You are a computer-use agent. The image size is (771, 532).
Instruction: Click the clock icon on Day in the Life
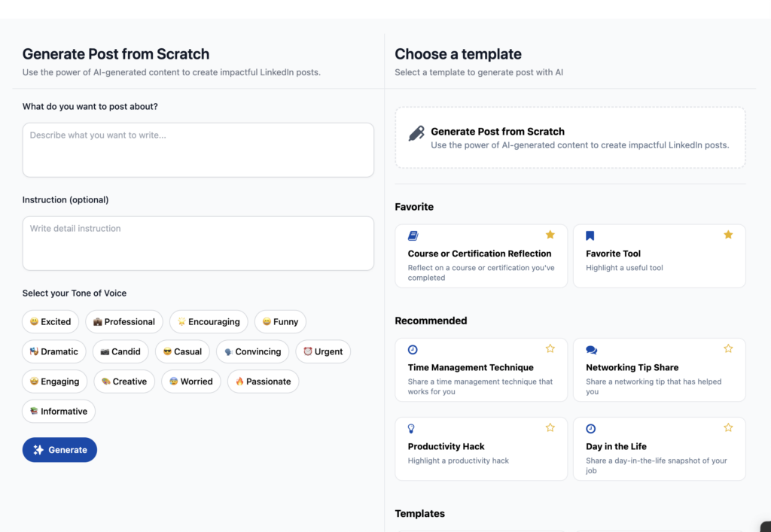coord(592,427)
